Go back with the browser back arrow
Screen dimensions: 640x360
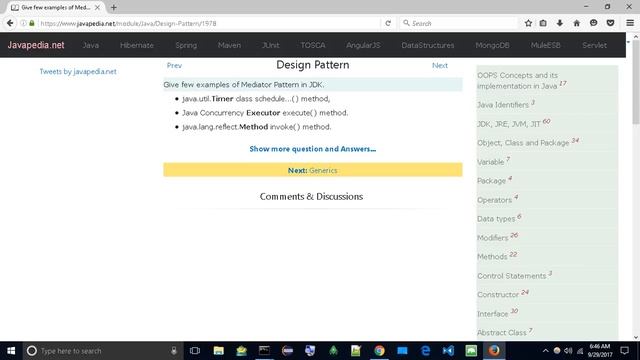coord(10,23)
